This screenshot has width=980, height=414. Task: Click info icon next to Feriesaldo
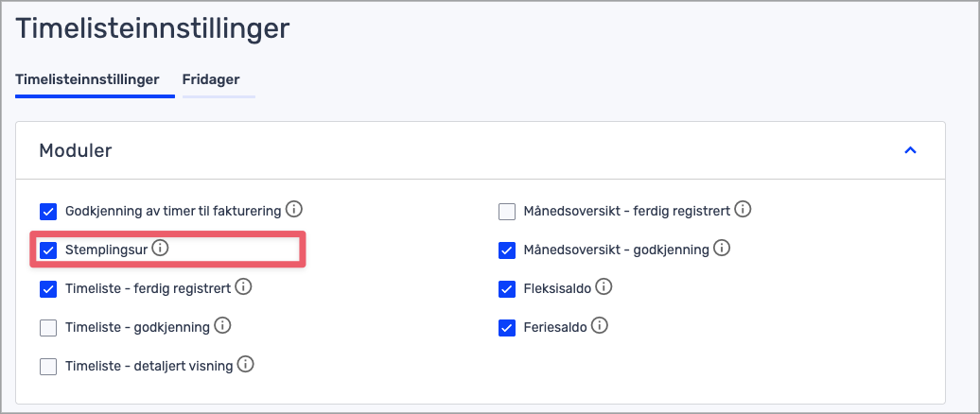coord(599,326)
